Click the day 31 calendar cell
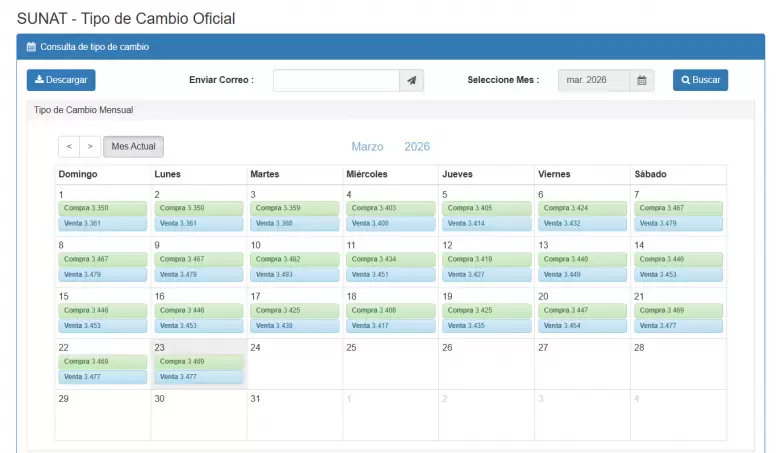780x453 pixels. point(294,415)
